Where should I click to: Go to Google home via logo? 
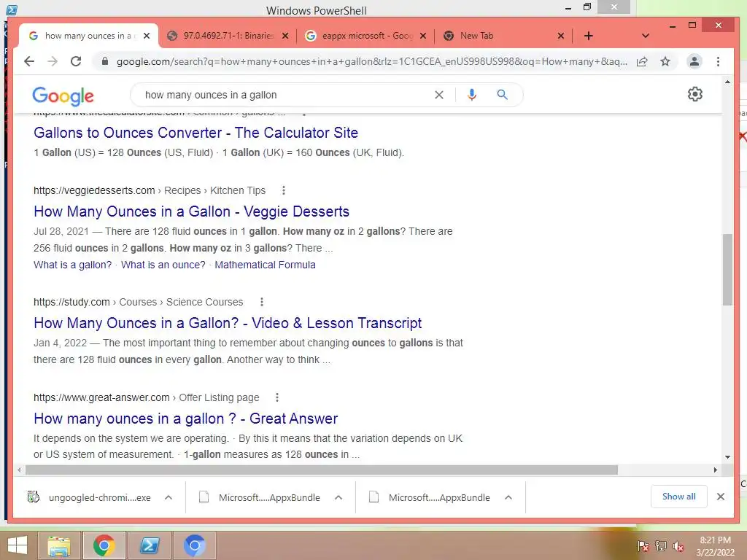pyautogui.click(x=63, y=96)
